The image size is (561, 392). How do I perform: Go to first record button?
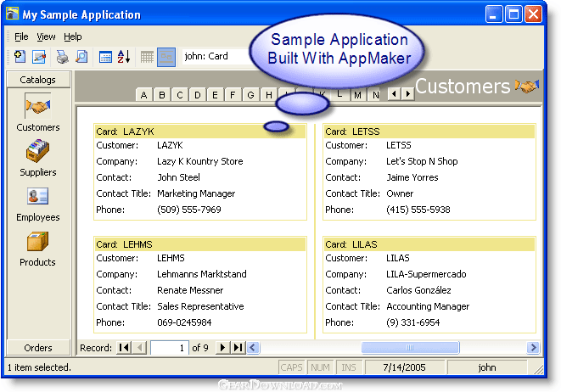coord(124,347)
